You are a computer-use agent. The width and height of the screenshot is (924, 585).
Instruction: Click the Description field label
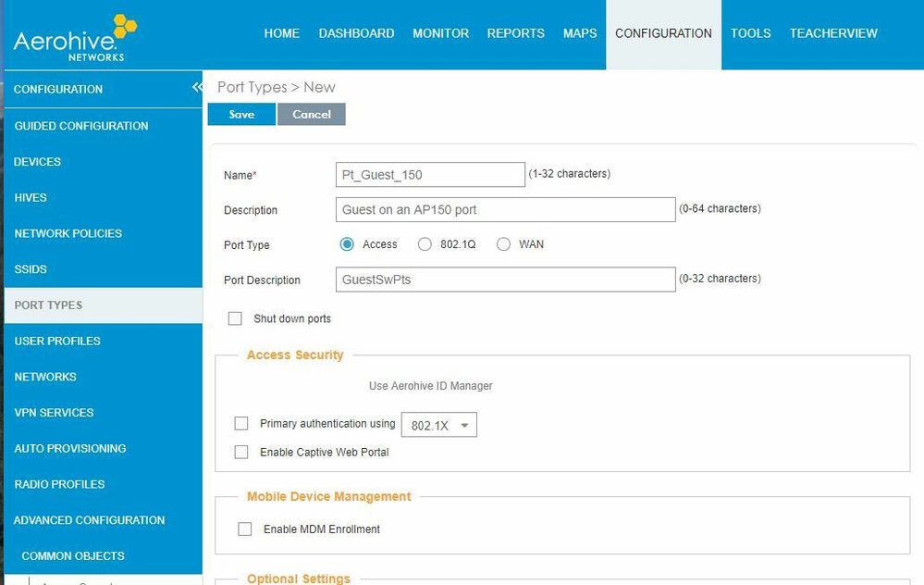coord(251,210)
